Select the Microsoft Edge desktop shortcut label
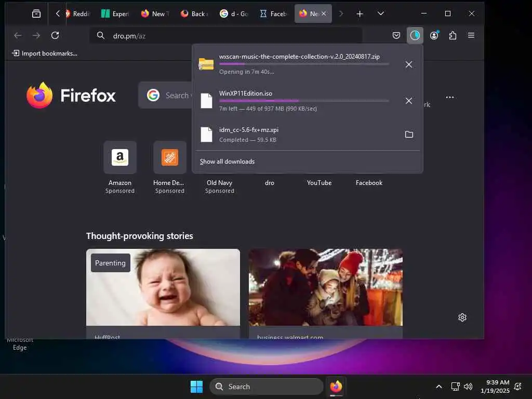This screenshot has width=532, height=399. coord(20,344)
